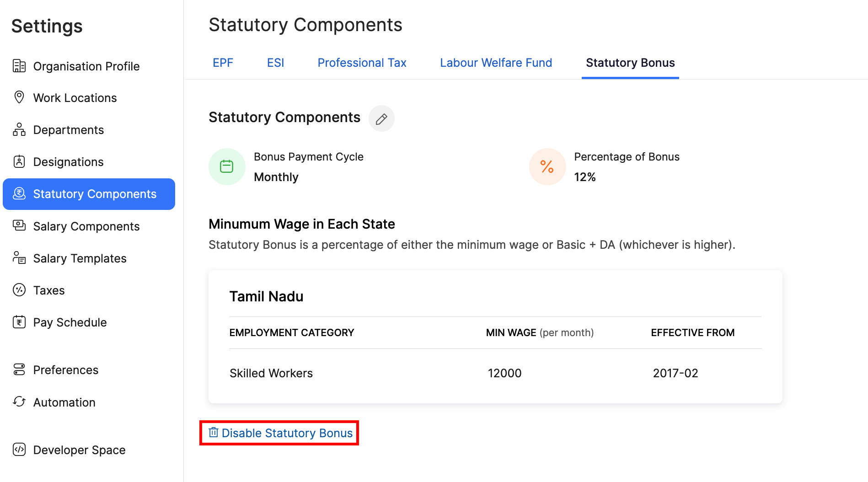868x482 pixels.
Task: Navigate to Salary Templates settings
Action: click(x=80, y=258)
